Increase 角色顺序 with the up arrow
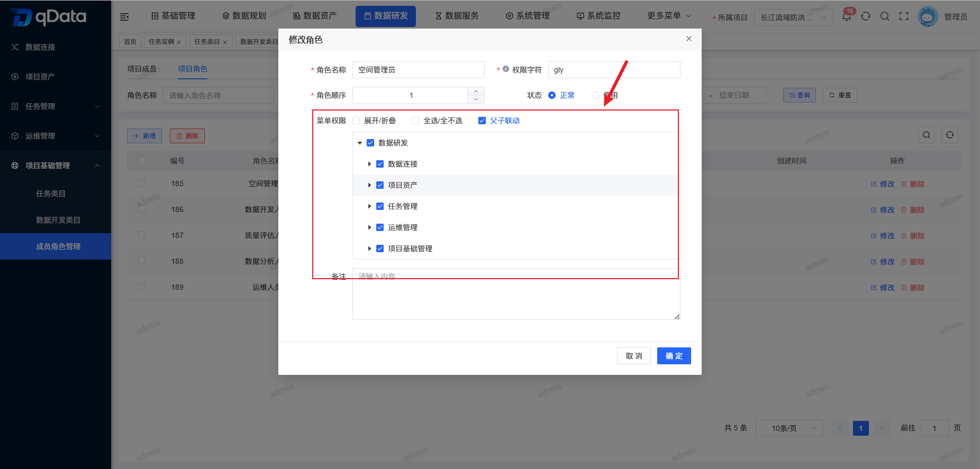 (x=476, y=91)
